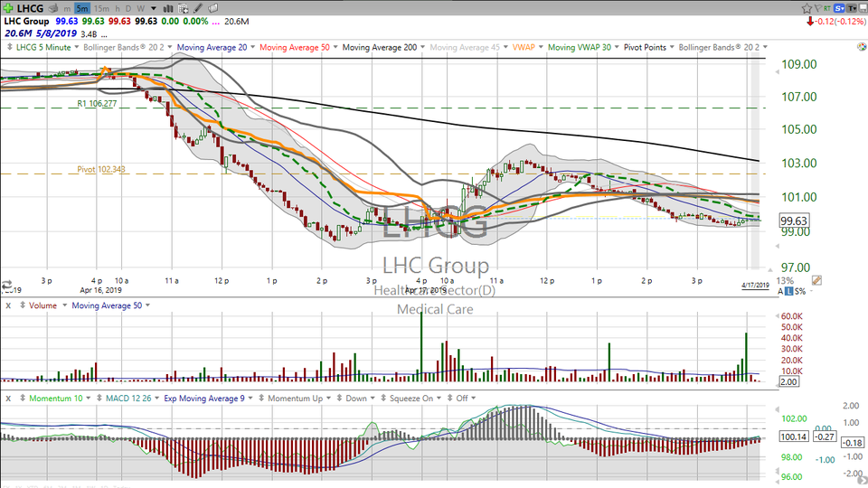
Task: Open the gray T dropdown button
Action: coord(852,8)
